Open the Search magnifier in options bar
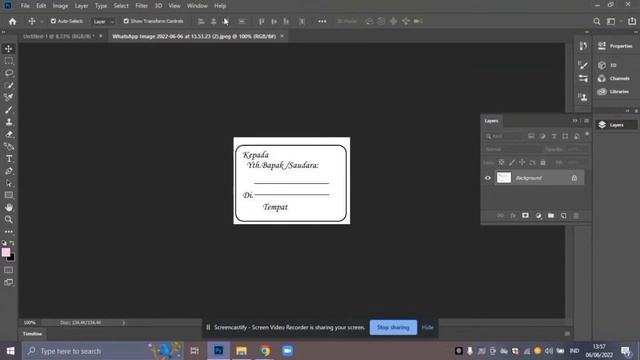 coord(596,21)
